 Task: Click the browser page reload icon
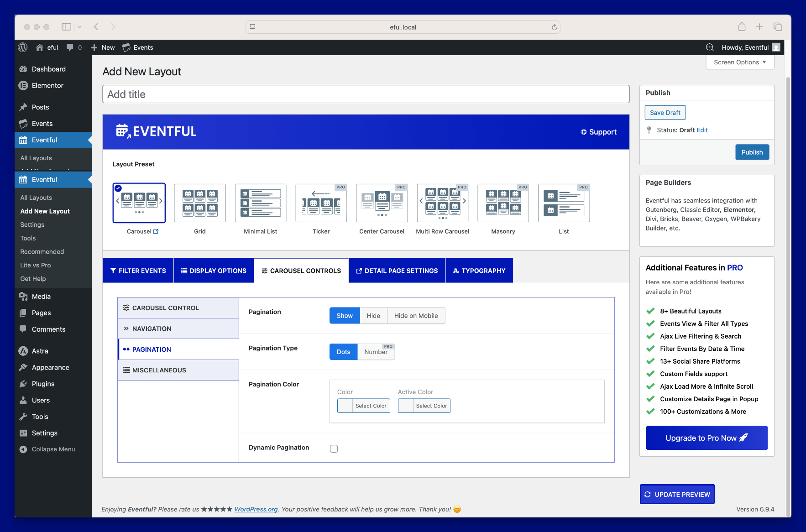[x=554, y=27]
